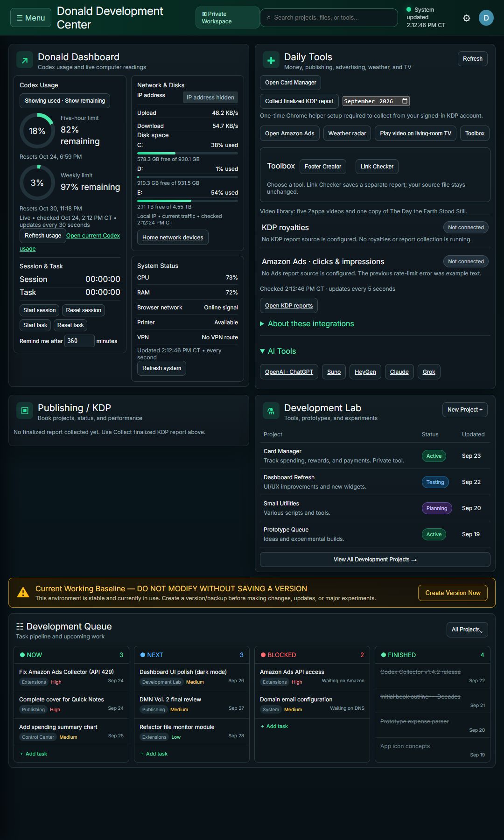
Task: Click Start session button
Action: pyautogui.click(x=40, y=310)
